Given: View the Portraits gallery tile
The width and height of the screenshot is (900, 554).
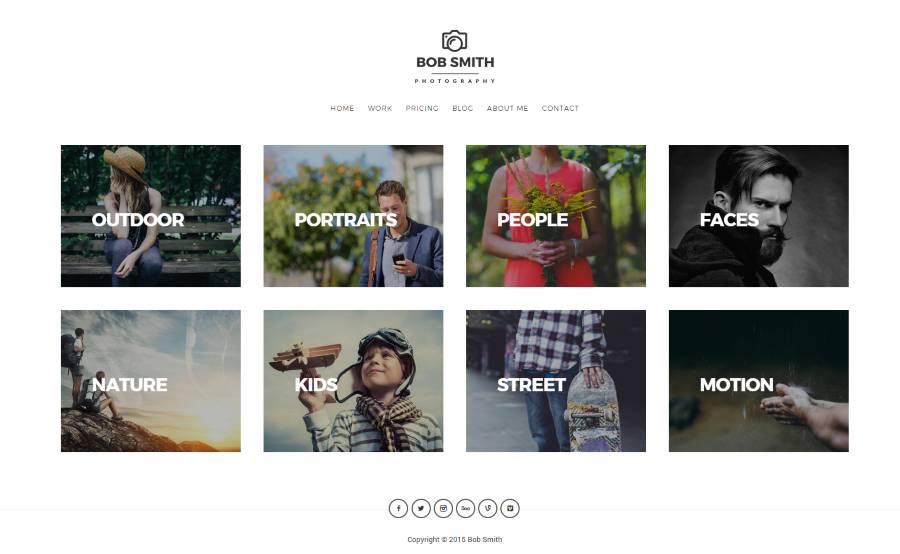Looking at the screenshot, I should pyautogui.click(x=354, y=216).
